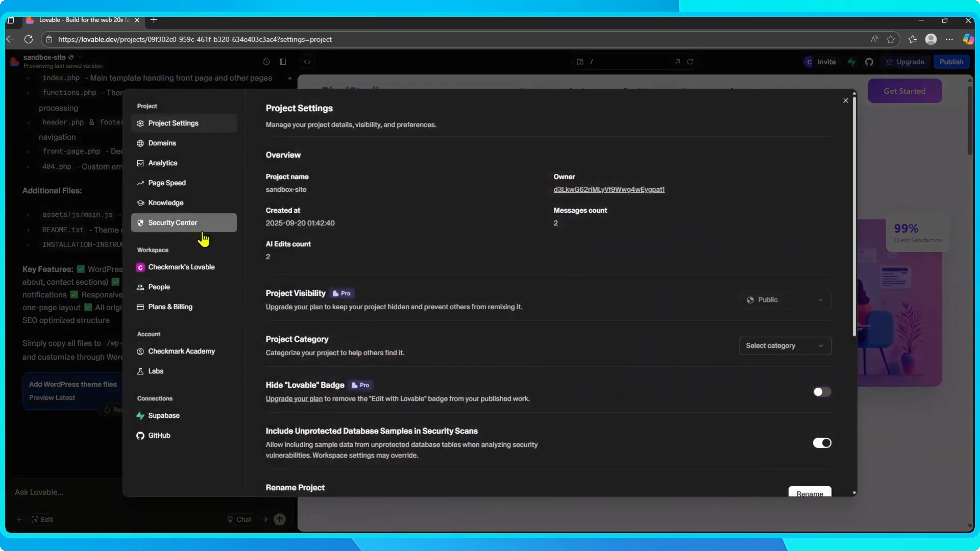Click the owner ID link
Viewport: 980px width, 551px height.
pyautogui.click(x=609, y=189)
